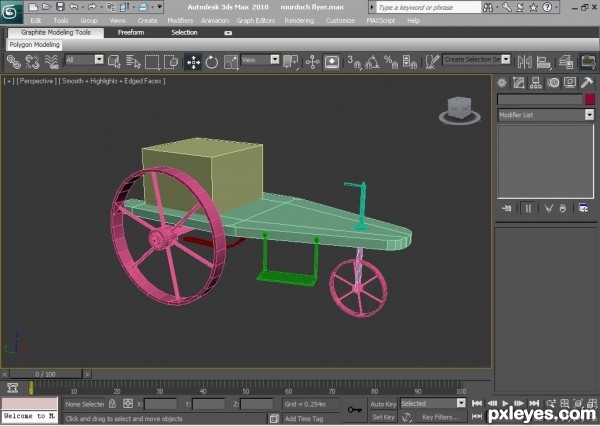Activate the Select and Rotate tool

click(x=212, y=62)
